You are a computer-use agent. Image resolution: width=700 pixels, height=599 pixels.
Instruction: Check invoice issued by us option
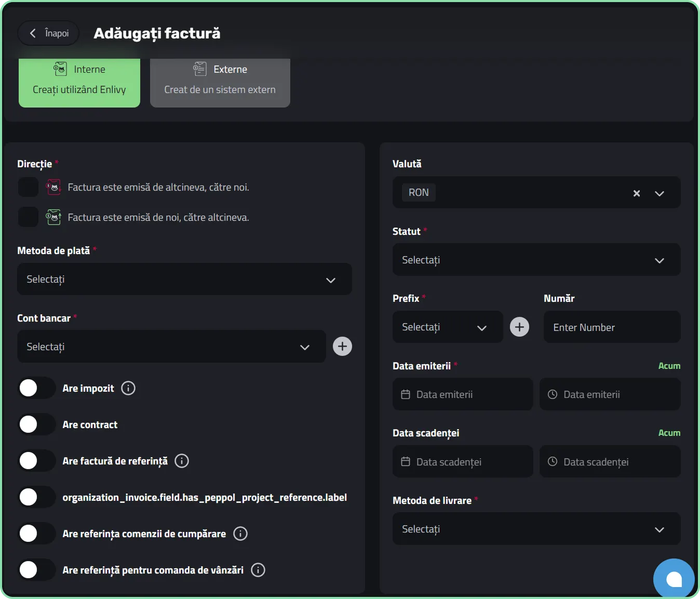pos(28,217)
